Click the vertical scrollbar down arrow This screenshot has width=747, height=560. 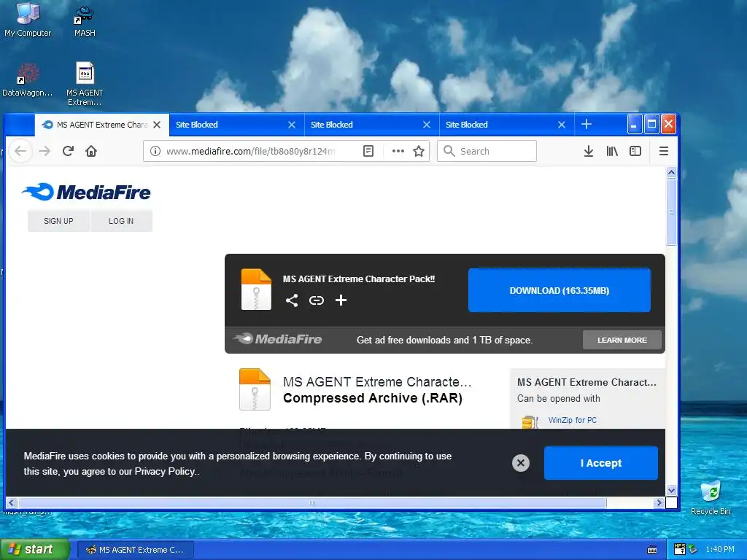[x=671, y=490]
